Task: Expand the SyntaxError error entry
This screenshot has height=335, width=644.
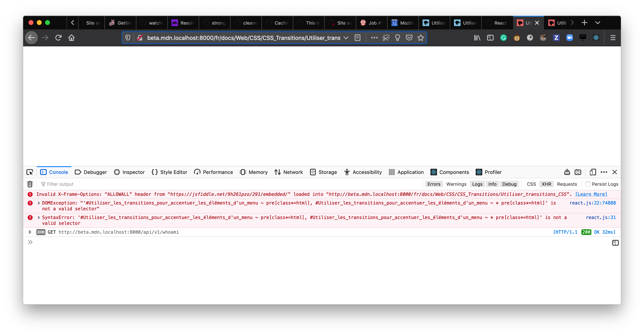Action: pos(39,218)
